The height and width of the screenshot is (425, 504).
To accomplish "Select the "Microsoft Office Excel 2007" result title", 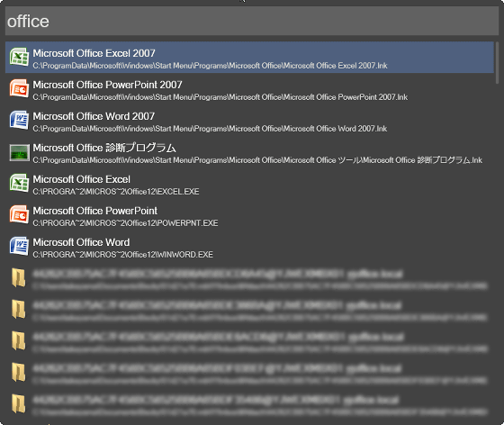I will click(x=94, y=53).
